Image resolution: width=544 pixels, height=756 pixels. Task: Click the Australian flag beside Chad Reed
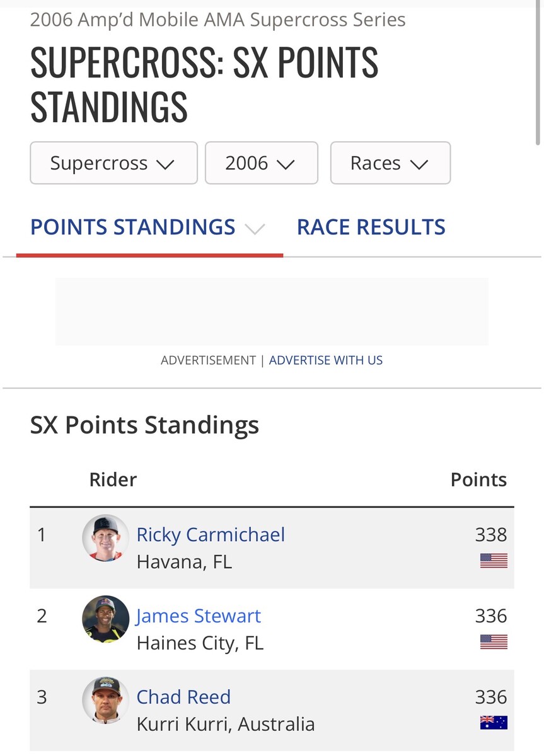pos(494,722)
